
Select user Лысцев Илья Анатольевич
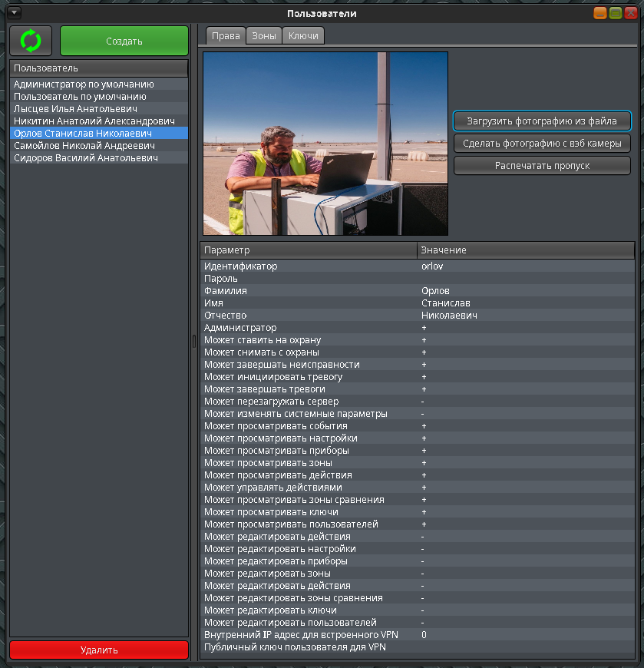point(75,109)
